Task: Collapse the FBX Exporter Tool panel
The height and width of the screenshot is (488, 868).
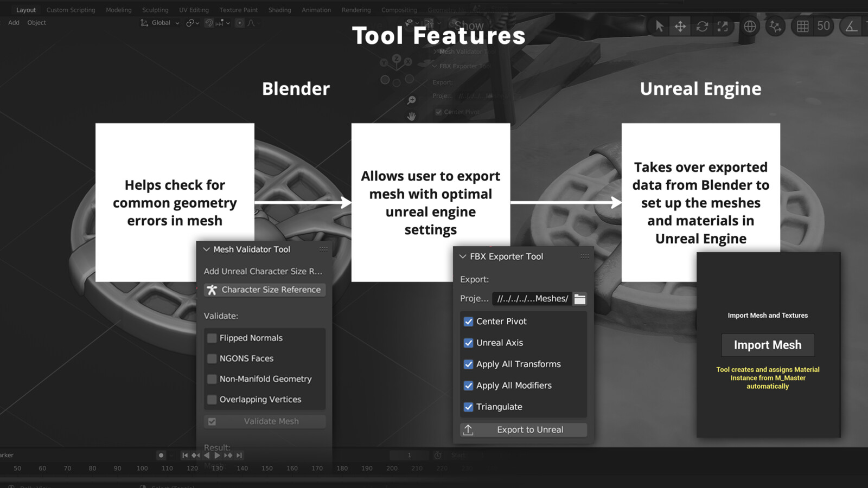Action: [x=463, y=256]
